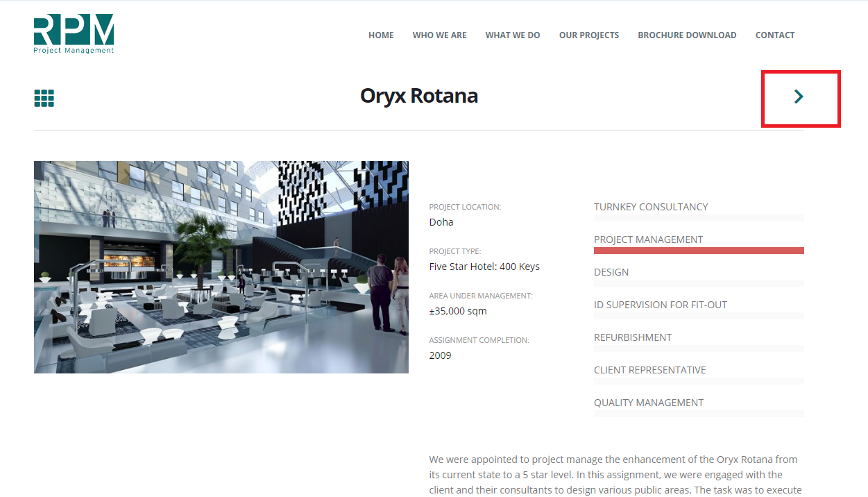Open the CONTACT menu item
Screen dimensions: 868x497
(x=775, y=35)
